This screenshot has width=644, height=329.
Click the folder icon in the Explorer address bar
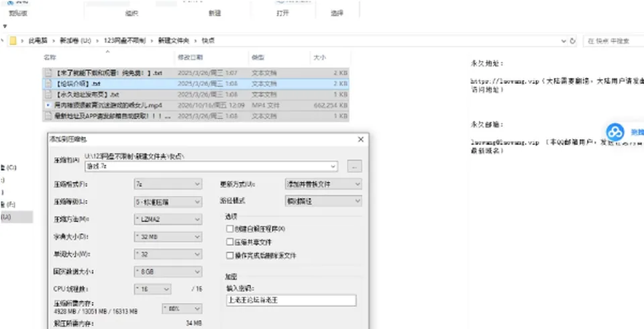(13, 41)
